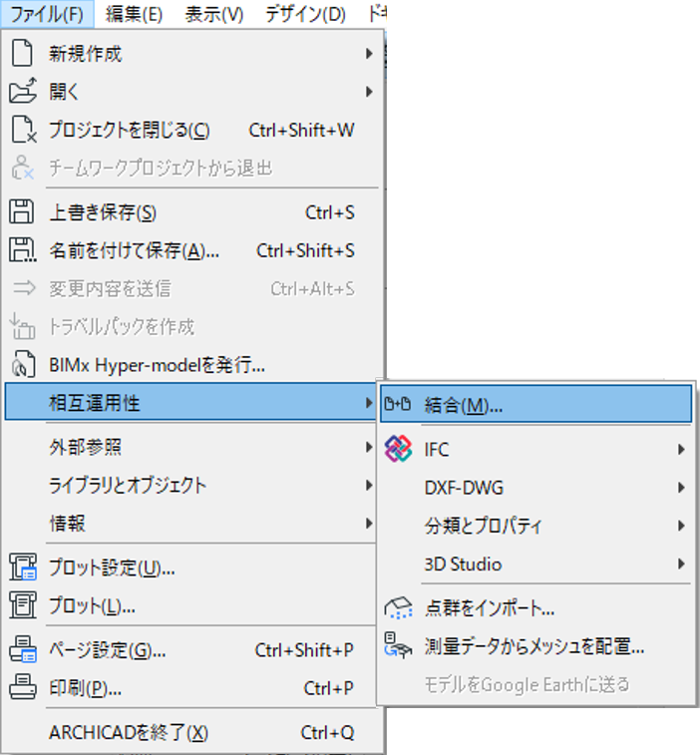
Task: Choose プロット(L)... entry
Action: (192, 605)
